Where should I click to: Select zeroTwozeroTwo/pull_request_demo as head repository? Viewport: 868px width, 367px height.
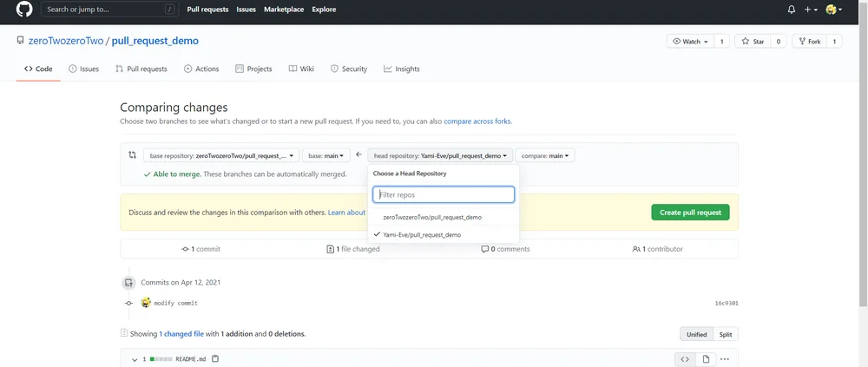pos(444,218)
